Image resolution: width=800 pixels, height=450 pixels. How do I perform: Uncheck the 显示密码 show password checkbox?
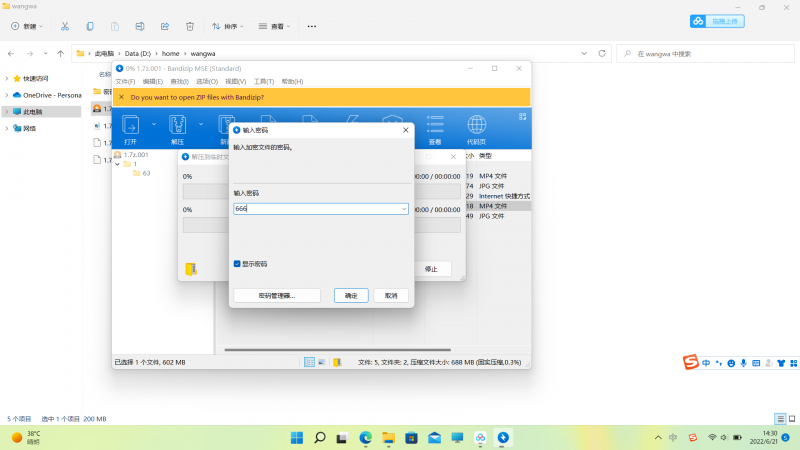pos(237,264)
